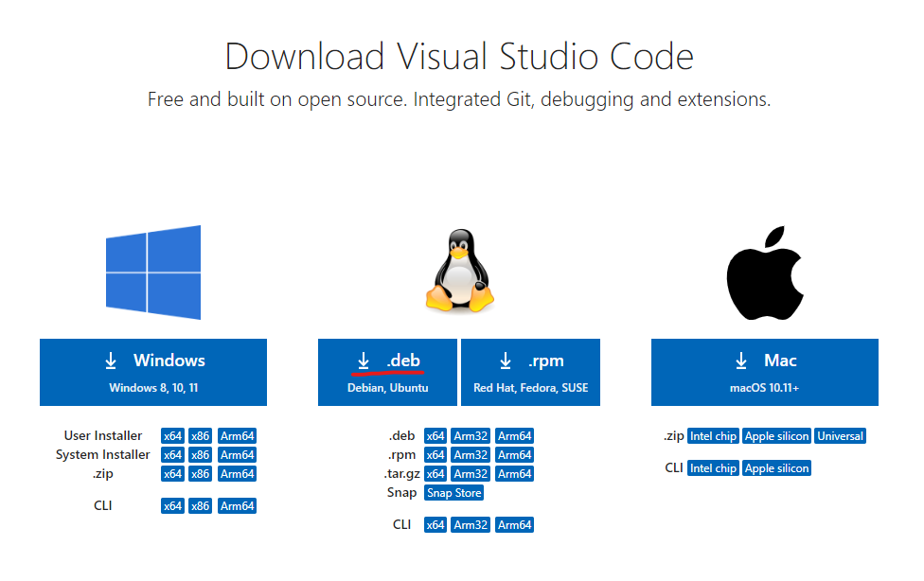The height and width of the screenshot is (581, 924).
Task: Download the Arm64 .tar.gz package
Action: point(514,473)
